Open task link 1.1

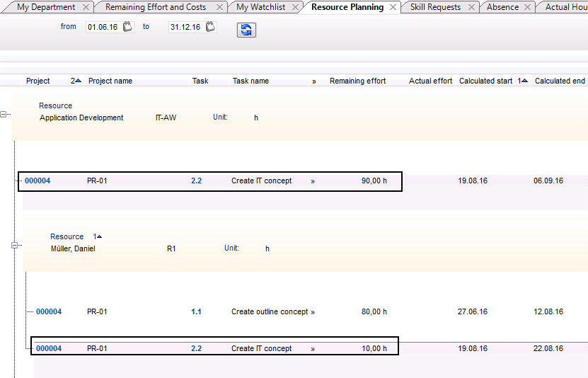click(x=196, y=311)
